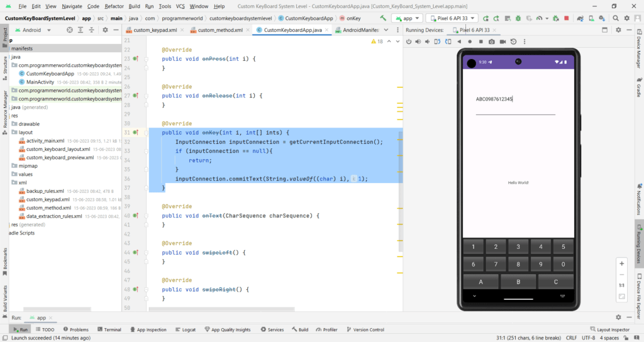644x342 pixels.
Task: Go to previous highlighted error arrow
Action: 389,41
